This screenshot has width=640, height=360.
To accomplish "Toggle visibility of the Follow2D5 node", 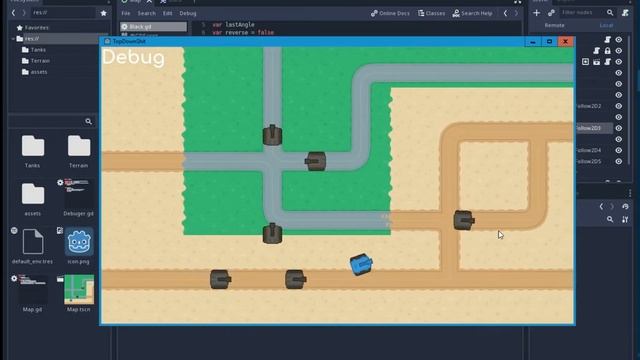I will 619,161.
